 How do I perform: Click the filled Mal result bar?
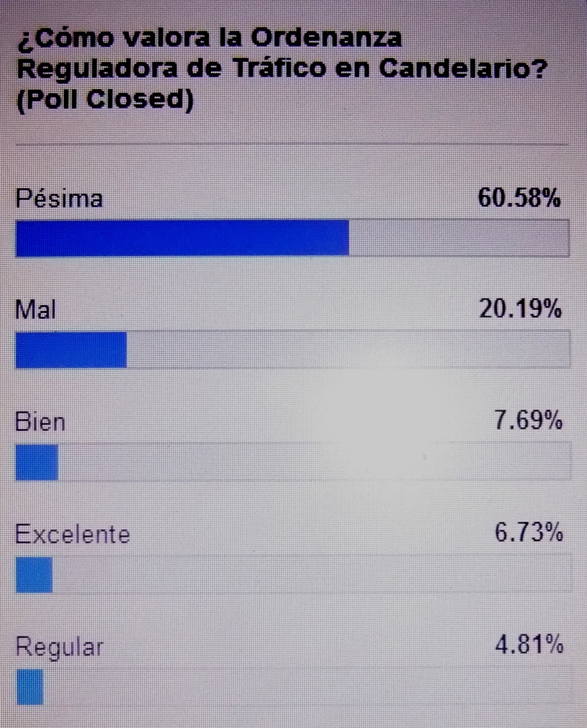(71, 350)
